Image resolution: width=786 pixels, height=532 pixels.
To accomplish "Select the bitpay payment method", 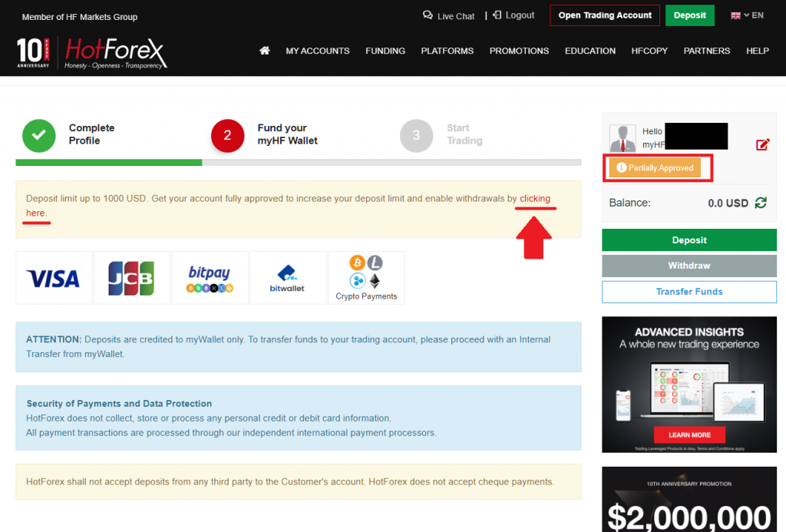I will [210, 278].
